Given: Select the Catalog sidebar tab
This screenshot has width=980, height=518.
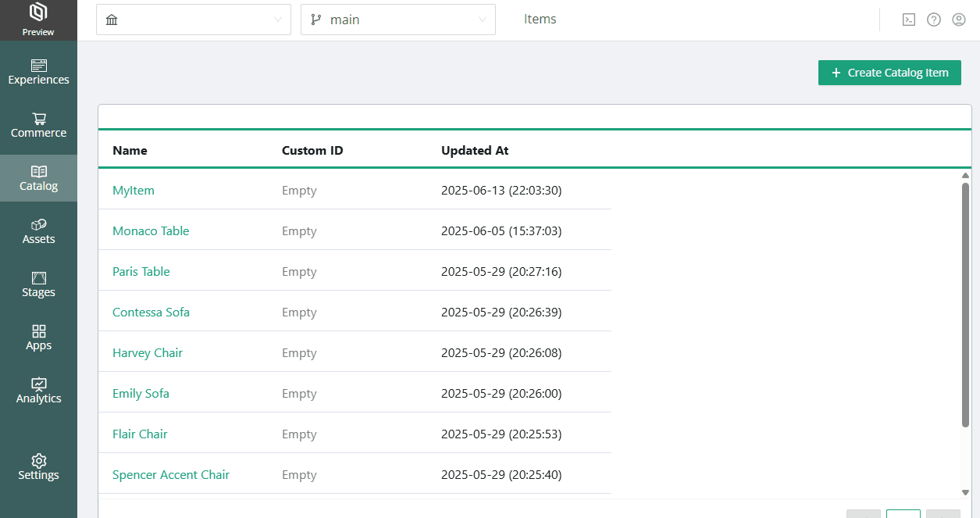Looking at the screenshot, I should pos(38,178).
